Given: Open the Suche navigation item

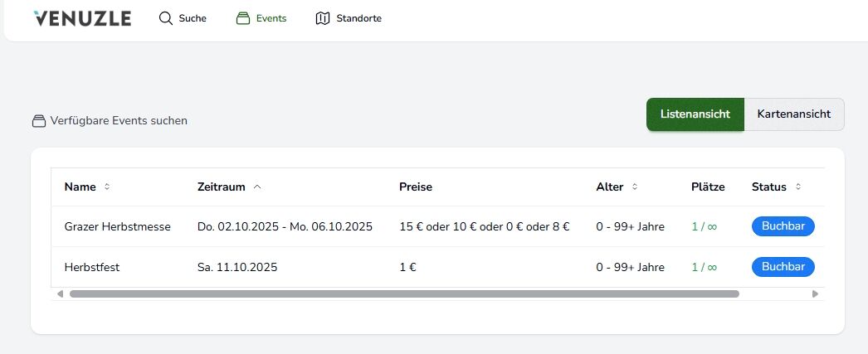Looking at the screenshot, I should pos(192,18).
